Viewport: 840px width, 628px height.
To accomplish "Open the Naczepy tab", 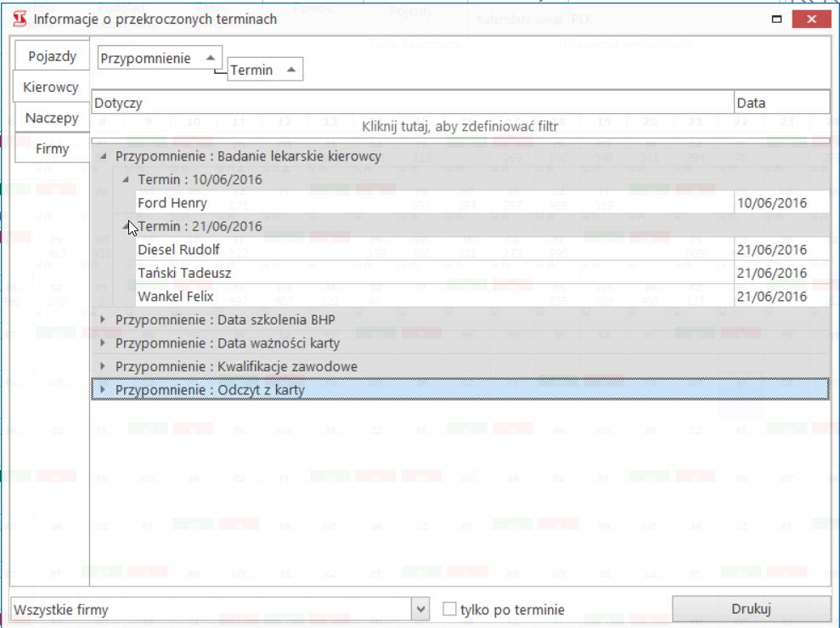I will click(52, 117).
